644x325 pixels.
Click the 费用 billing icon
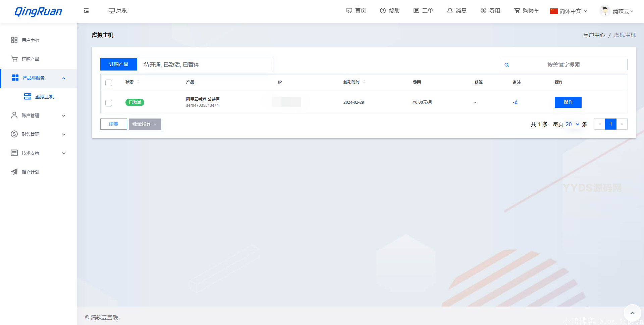point(490,11)
